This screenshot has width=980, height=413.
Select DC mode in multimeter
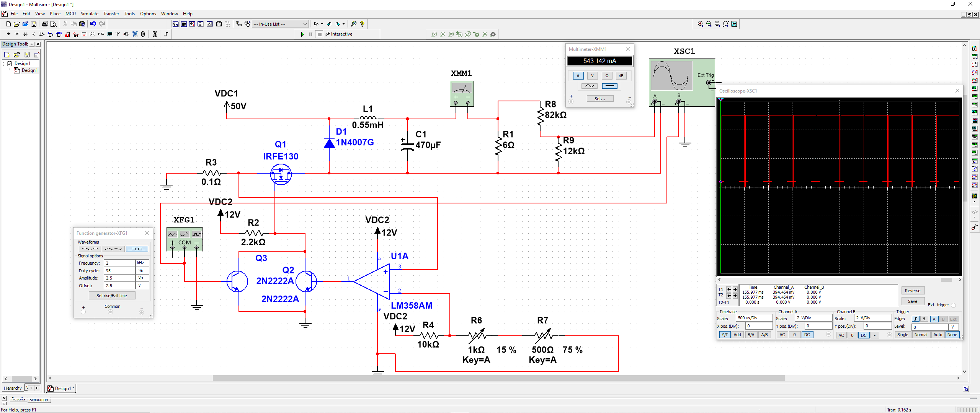click(609, 86)
